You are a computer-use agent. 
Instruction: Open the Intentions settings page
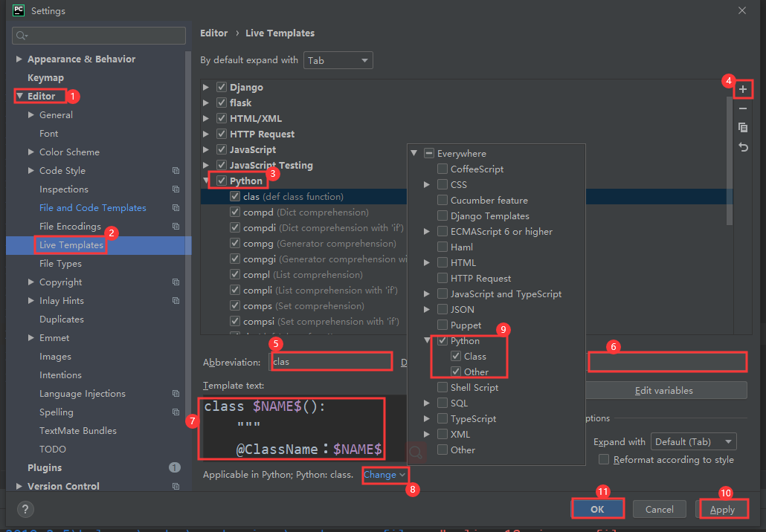tap(60, 374)
